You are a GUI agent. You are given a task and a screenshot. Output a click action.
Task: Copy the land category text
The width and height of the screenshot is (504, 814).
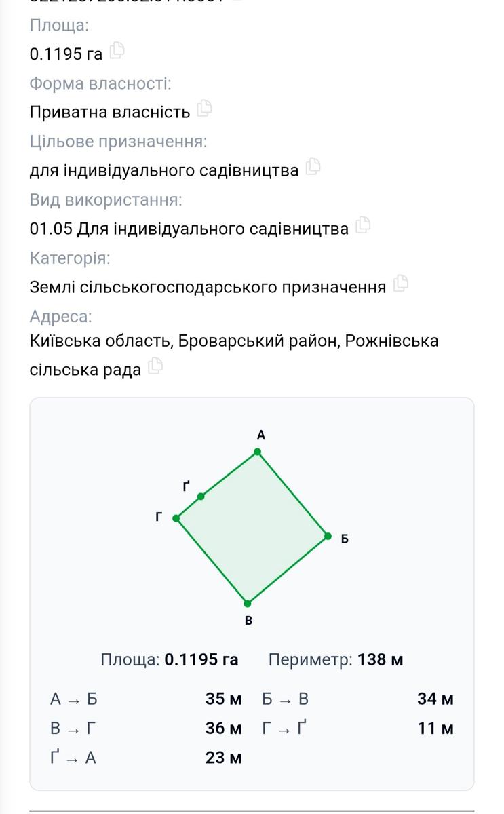(x=400, y=283)
